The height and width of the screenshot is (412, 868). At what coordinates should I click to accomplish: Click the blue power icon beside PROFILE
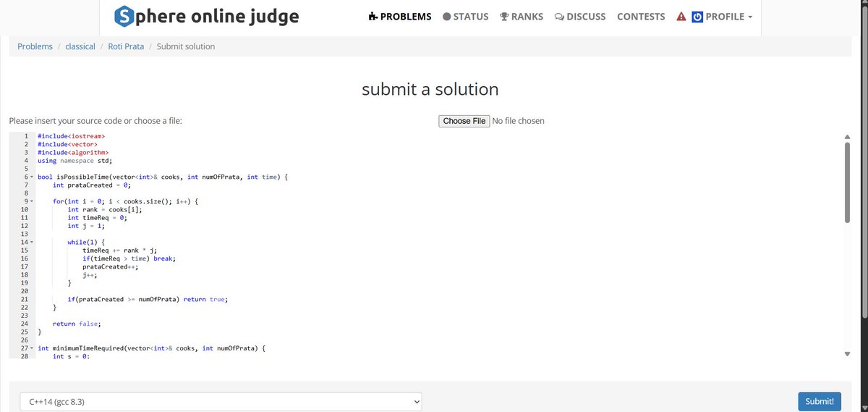(697, 17)
